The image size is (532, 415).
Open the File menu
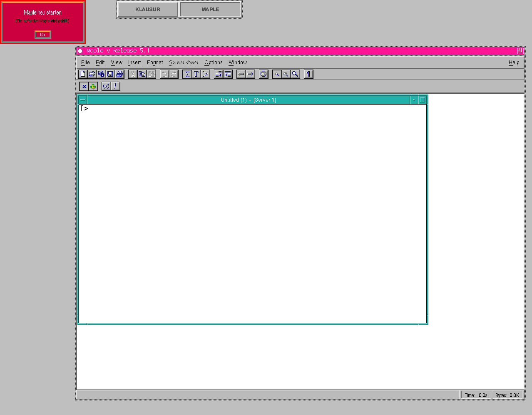85,62
